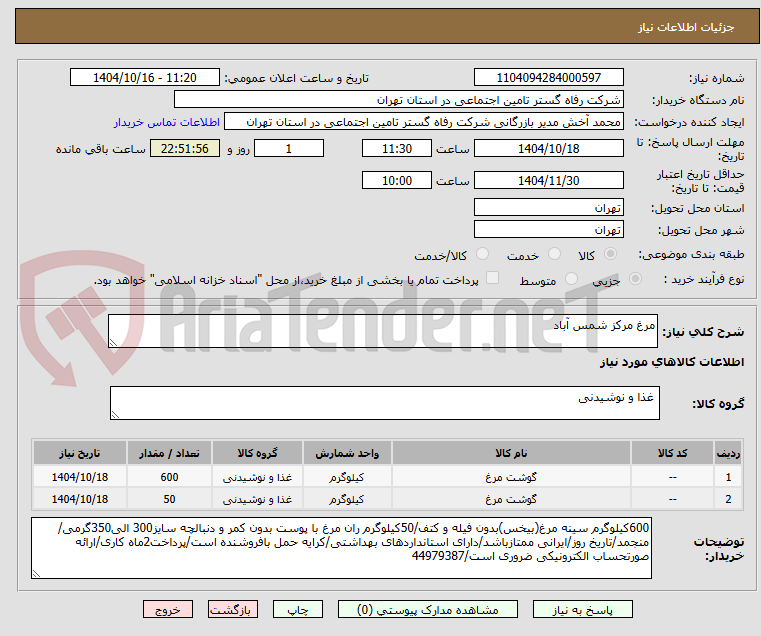The height and width of the screenshot is (636, 761).
Task: Select the کالا radio button
Action: (x=611, y=254)
